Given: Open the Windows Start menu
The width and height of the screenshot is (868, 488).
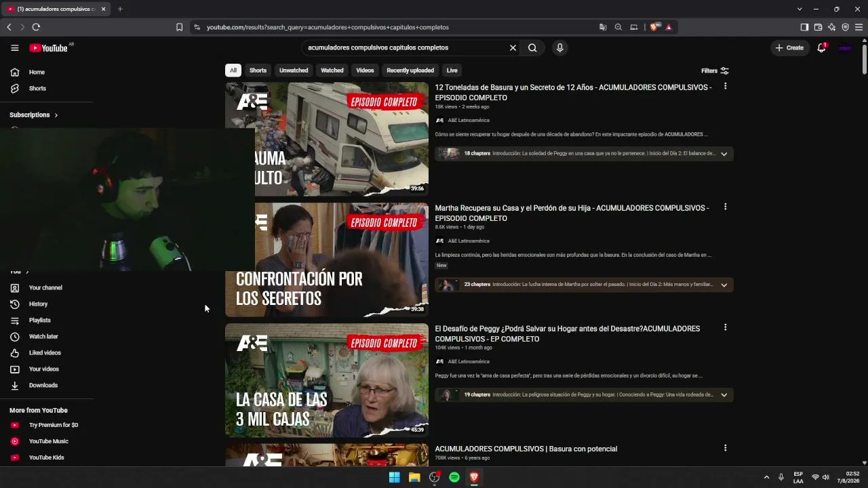Looking at the screenshot, I should 394,477.
